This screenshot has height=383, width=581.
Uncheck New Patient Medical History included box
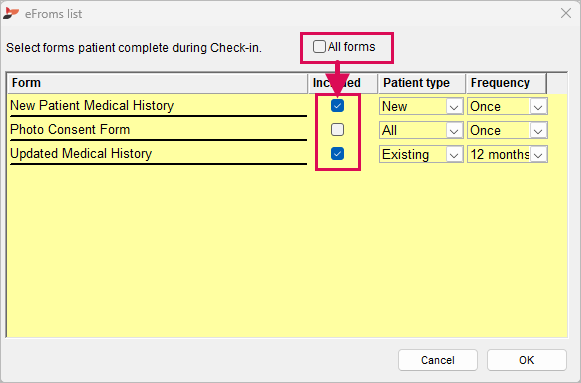(x=337, y=106)
